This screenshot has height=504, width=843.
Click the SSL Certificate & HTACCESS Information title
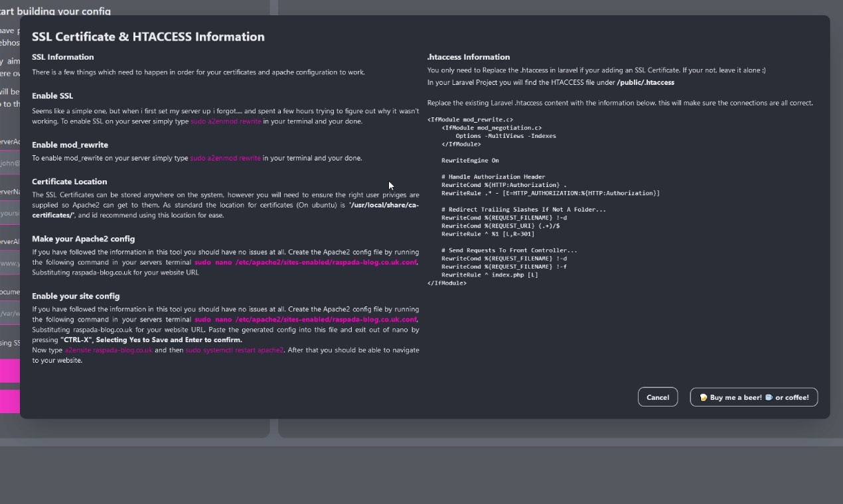[148, 37]
